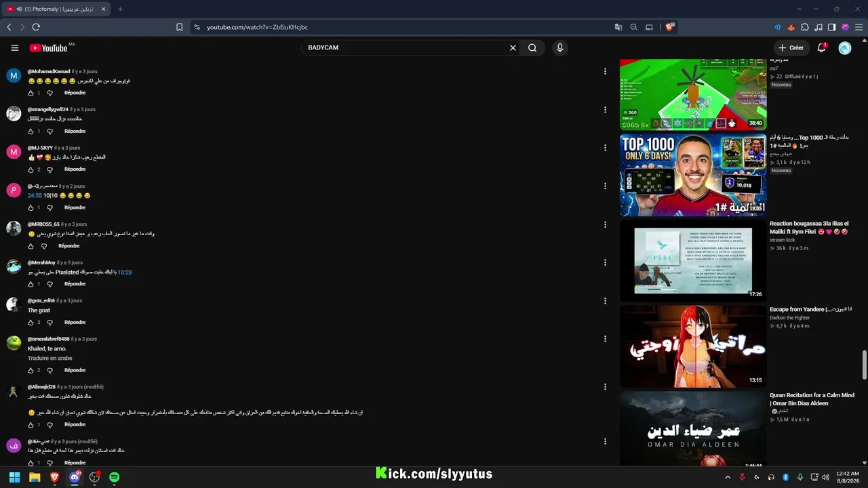This screenshot has width=868, height=488.
Task: Like the "Khaled, te amo." comment
Action: [x=31, y=371]
